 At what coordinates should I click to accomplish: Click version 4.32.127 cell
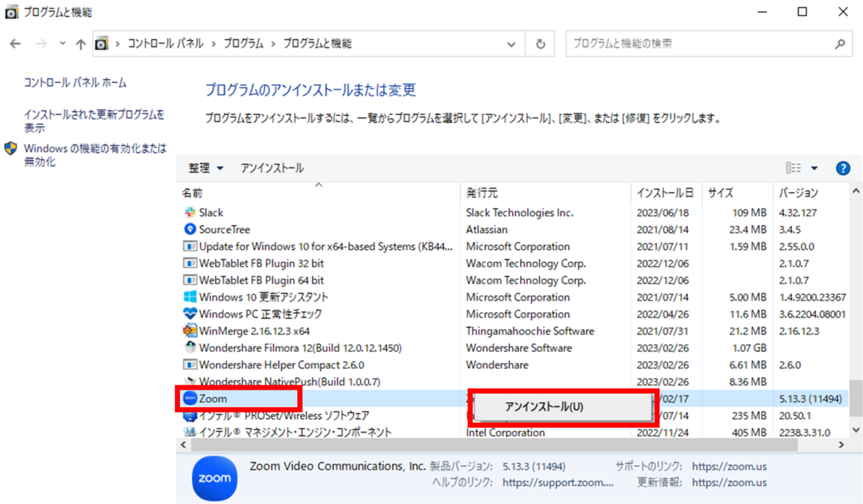pyautogui.click(x=798, y=213)
